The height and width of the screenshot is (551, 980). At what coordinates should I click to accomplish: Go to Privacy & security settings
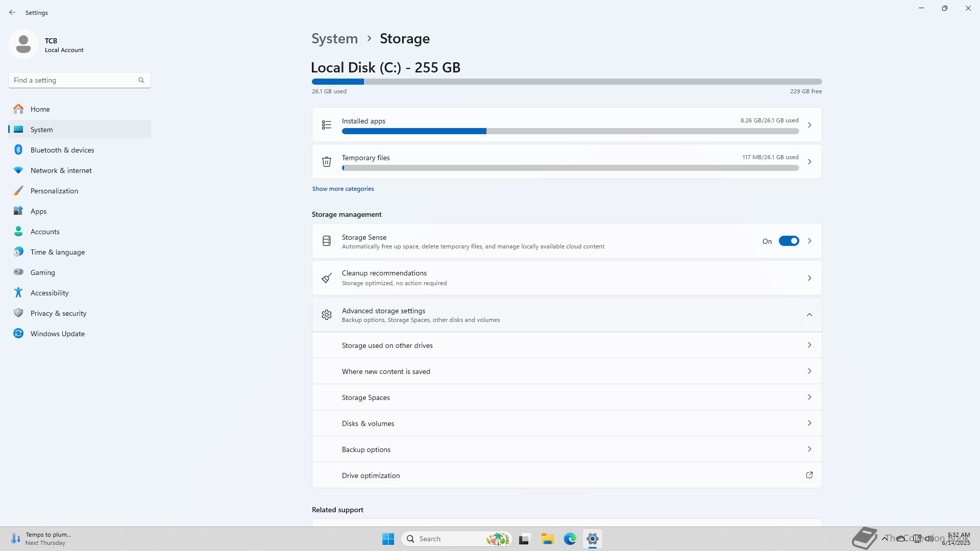coord(58,313)
